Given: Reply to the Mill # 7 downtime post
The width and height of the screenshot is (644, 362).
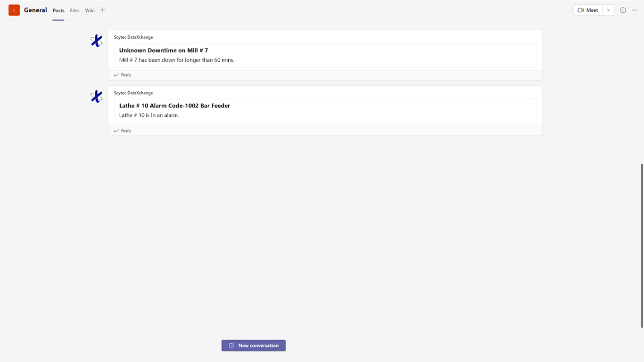Looking at the screenshot, I should click(x=123, y=75).
